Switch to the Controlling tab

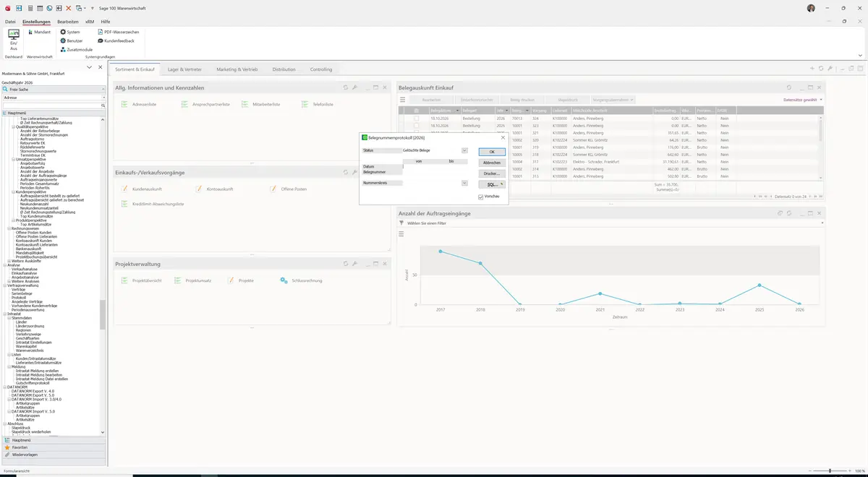tap(321, 69)
